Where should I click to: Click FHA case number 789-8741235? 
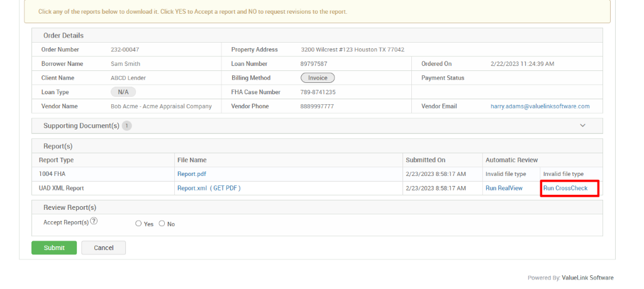(318, 92)
